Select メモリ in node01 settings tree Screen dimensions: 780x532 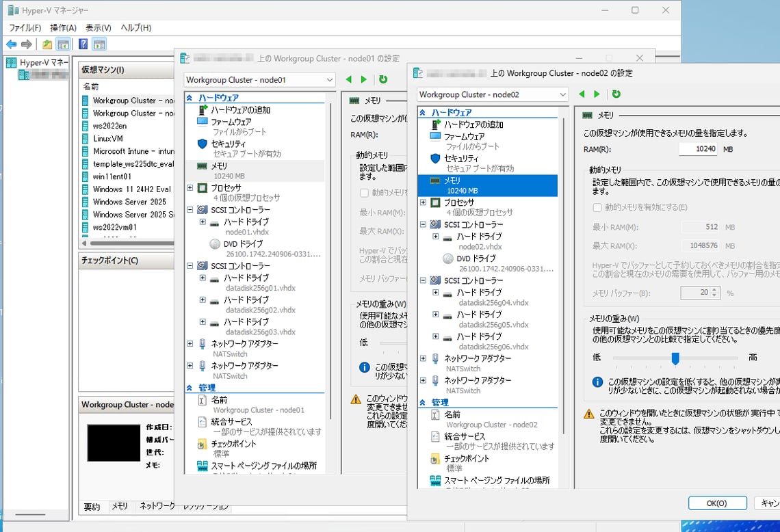click(219, 166)
